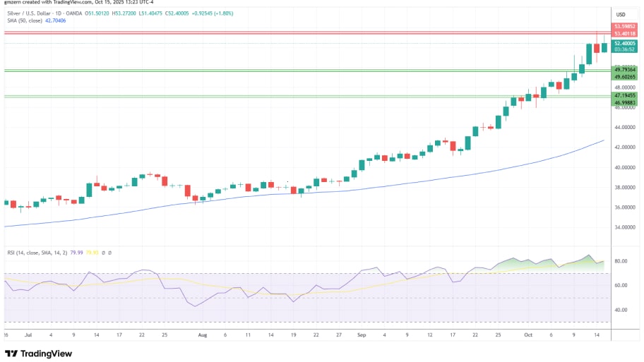The image size is (644, 362).
Task: Click the Aug label on time axis
Action: pyautogui.click(x=204, y=337)
